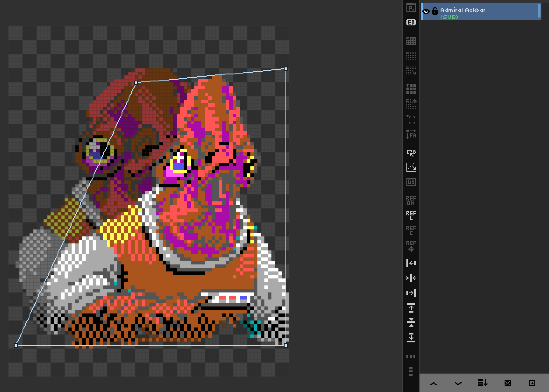549x392 pixels.
Task: Click the merge layers down icon
Action: coord(483,383)
